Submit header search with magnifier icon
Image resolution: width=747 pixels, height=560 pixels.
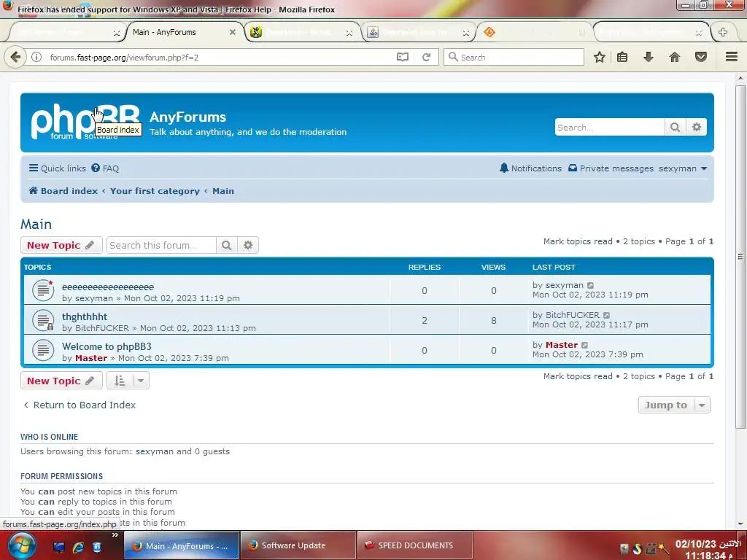click(x=675, y=127)
